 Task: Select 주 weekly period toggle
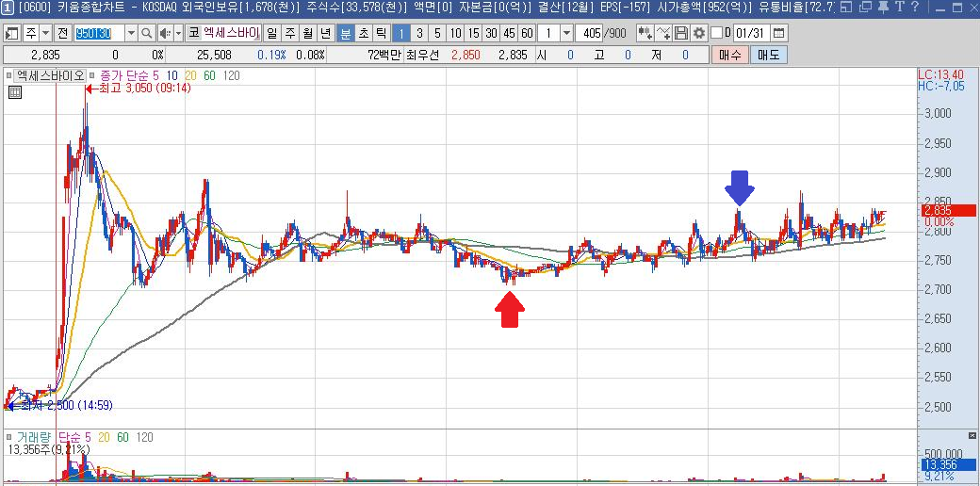click(290, 33)
